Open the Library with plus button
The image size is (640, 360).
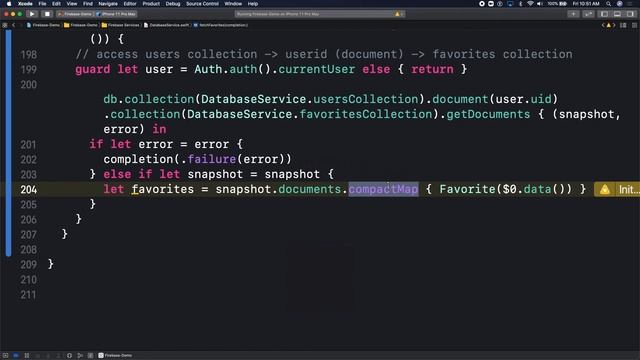pyautogui.click(x=573, y=14)
